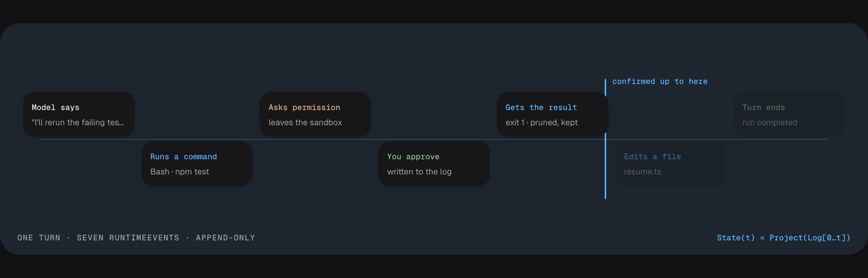This screenshot has width=868, height=278.
Task: Select the dimmed "Edits a file" card
Action: point(671,164)
